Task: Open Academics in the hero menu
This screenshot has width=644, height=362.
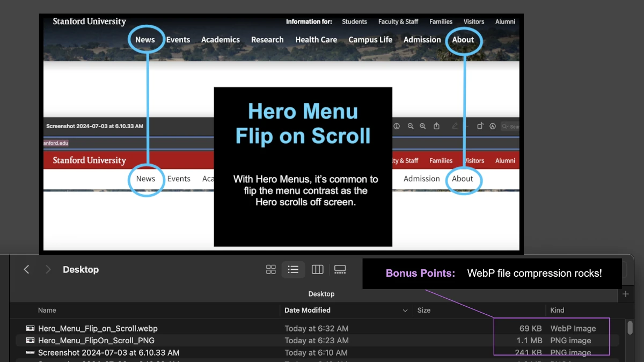Action: tap(220, 40)
